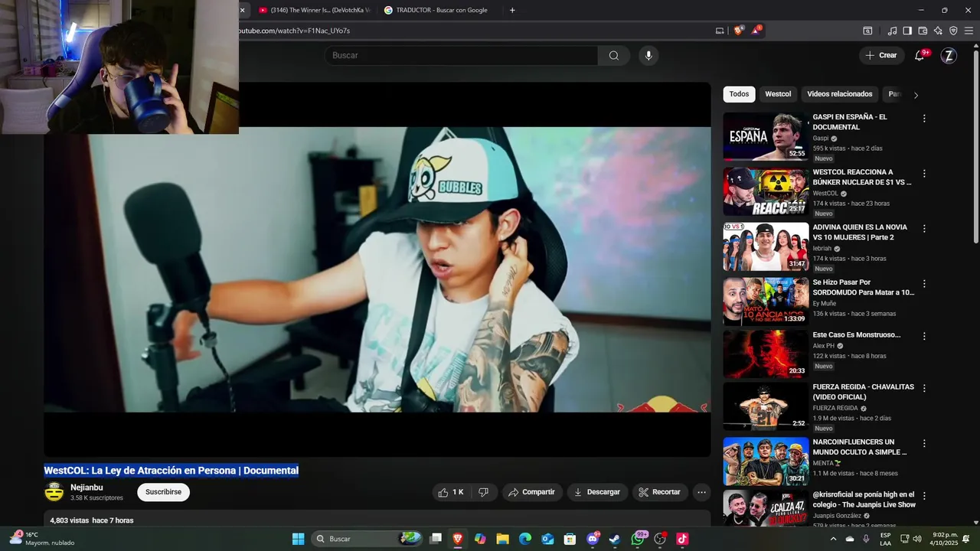980x551 pixels.
Task: Open more actions three-dot menu under video
Action: (701, 492)
